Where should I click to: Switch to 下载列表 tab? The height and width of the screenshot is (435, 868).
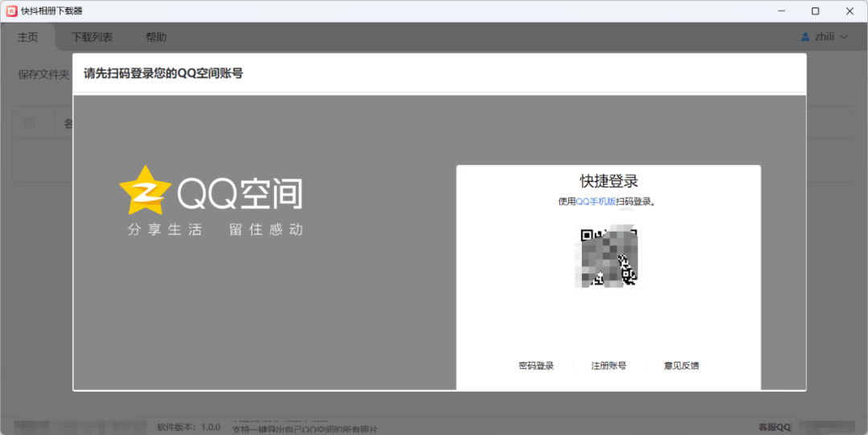92,37
